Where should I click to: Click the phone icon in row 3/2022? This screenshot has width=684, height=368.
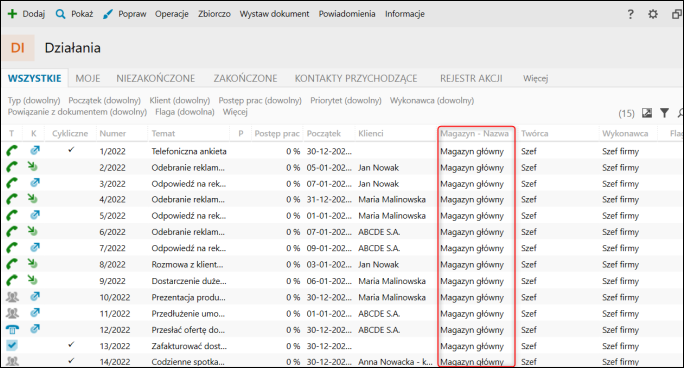(x=12, y=183)
